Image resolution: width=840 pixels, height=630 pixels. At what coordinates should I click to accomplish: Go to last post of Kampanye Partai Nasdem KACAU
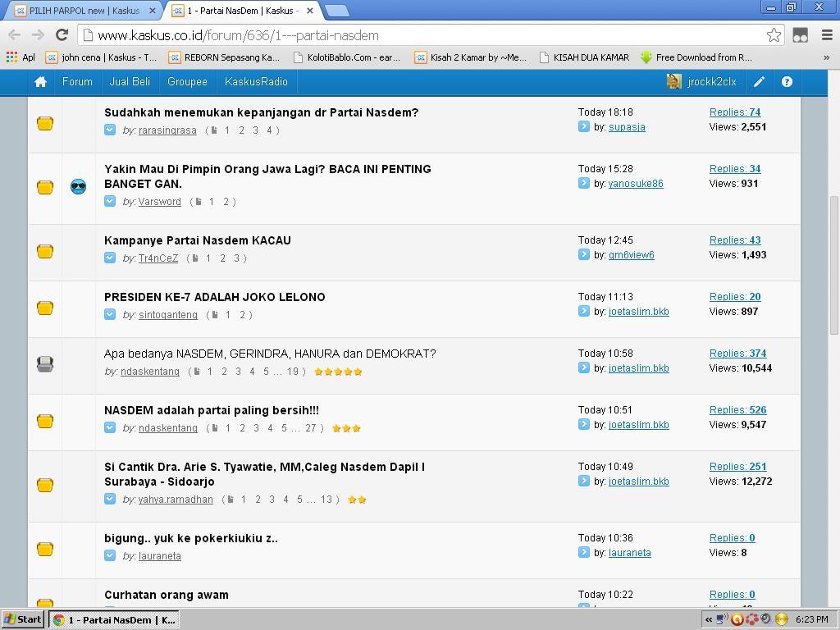(x=584, y=255)
